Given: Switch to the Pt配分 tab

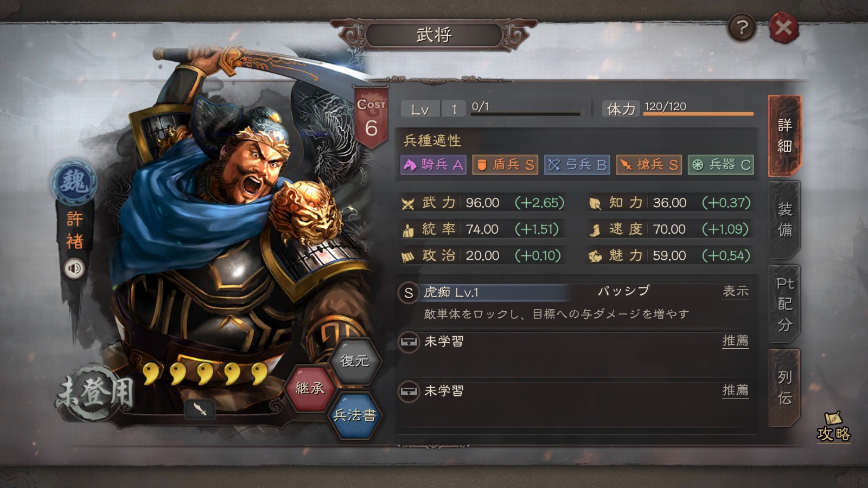Looking at the screenshot, I should point(784,304).
